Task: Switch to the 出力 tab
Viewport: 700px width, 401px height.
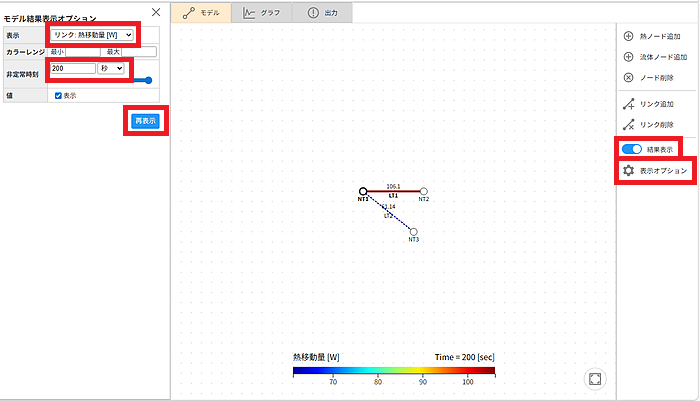Action: point(326,12)
